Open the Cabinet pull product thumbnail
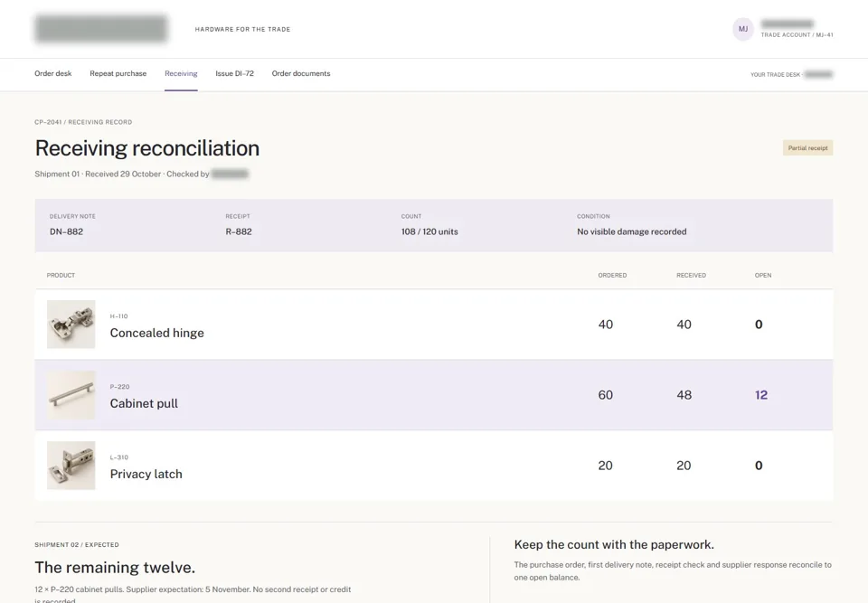The width and height of the screenshot is (868, 603). coord(71,395)
